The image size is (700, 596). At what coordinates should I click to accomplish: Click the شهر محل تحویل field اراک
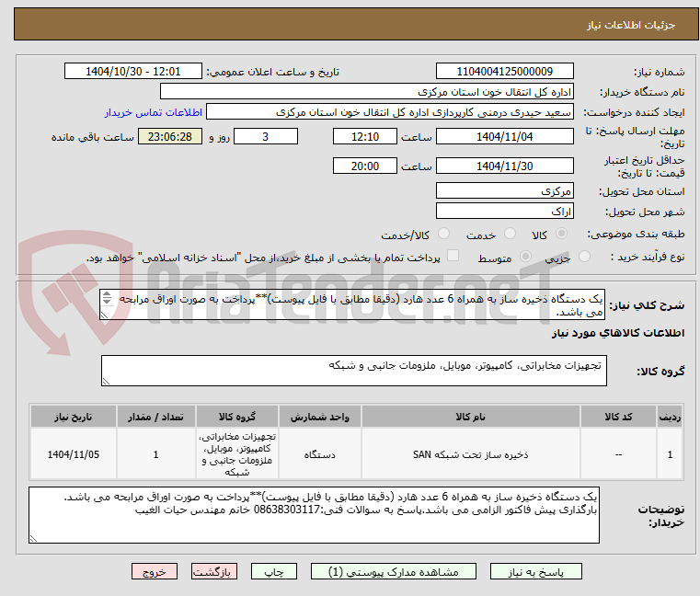(504, 212)
